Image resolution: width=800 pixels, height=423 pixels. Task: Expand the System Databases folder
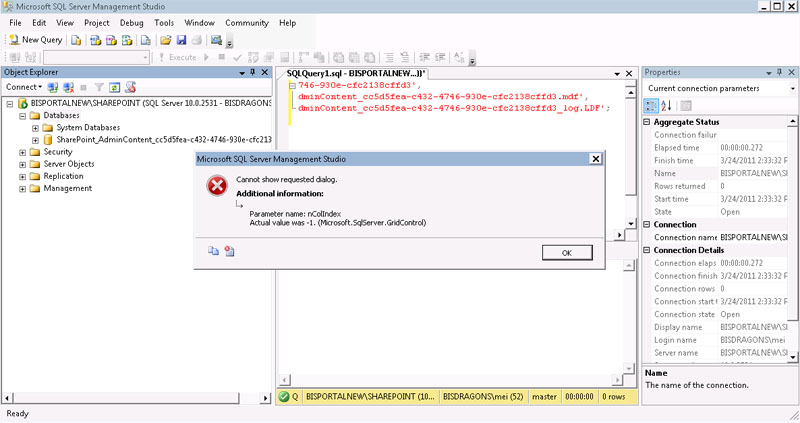click(35, 128)
